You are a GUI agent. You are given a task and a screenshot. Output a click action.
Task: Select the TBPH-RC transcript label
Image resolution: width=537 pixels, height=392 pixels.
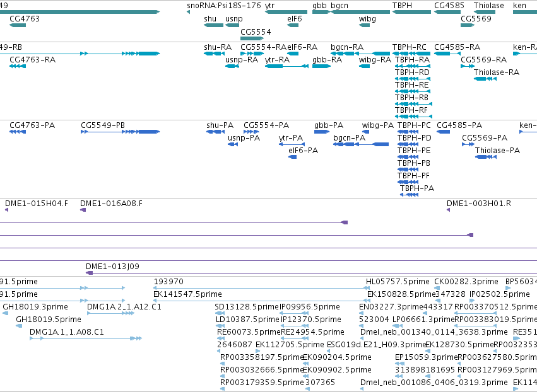[x=410, y=47]
